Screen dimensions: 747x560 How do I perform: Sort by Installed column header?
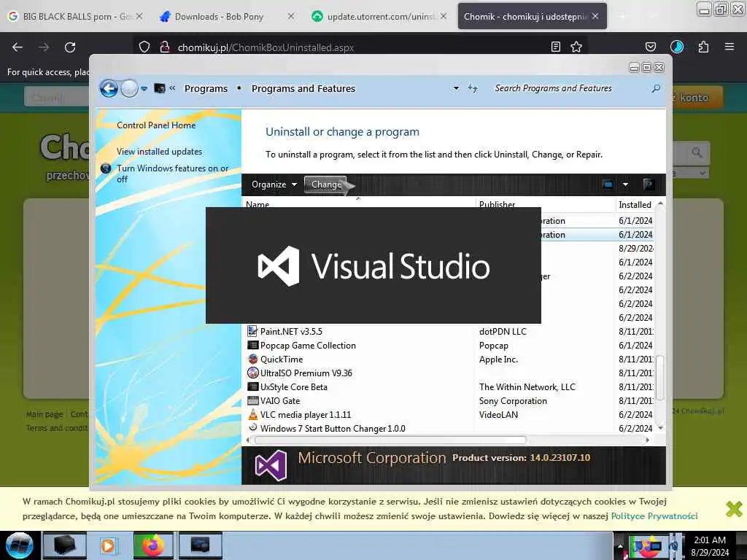pyautogui.click(x=635, y=204)
